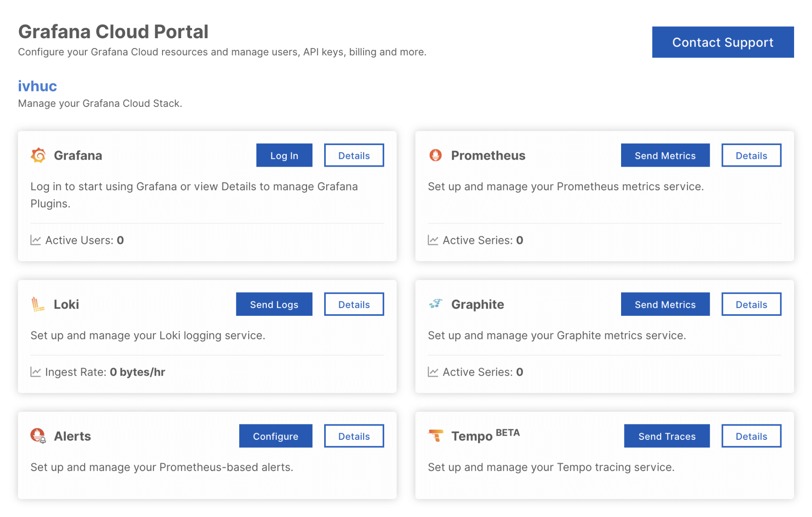Click the Prometheus flame icon
This screenshot has height=517, width=812.
(435, 155)
